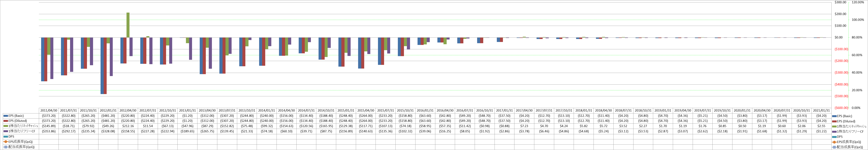Select the $0.85 net cash cell
The image size is (868, 150).
point(722,126)
